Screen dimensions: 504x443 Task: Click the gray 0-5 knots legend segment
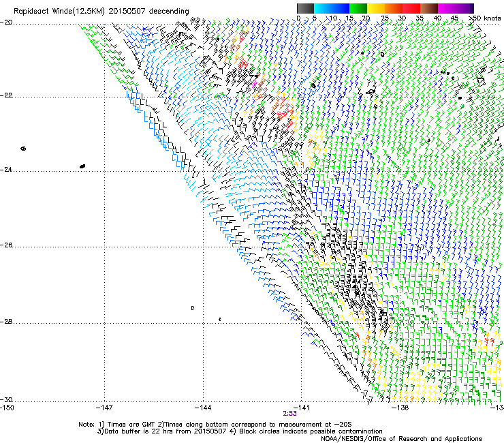[x=305, y=8]
